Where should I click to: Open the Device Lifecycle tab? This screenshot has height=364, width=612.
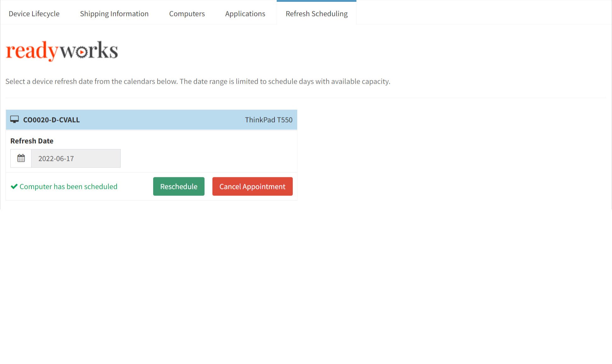tap(34, 14)
